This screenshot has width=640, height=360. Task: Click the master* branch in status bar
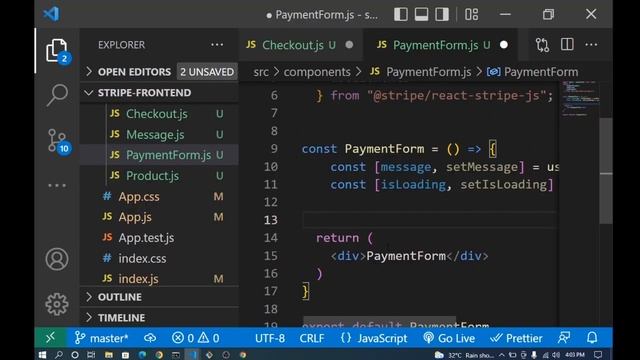tap(102, 338)
